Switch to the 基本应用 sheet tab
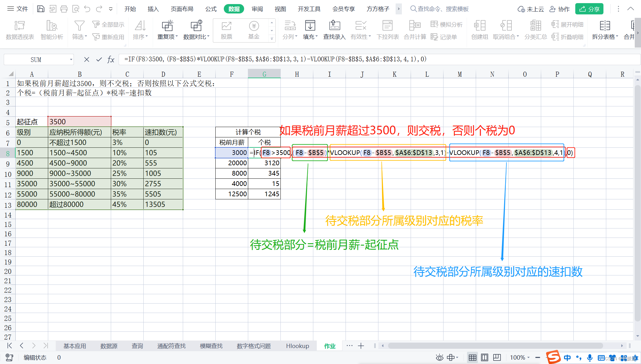Viewport: 641px width, 364px height. click(75, 346)
